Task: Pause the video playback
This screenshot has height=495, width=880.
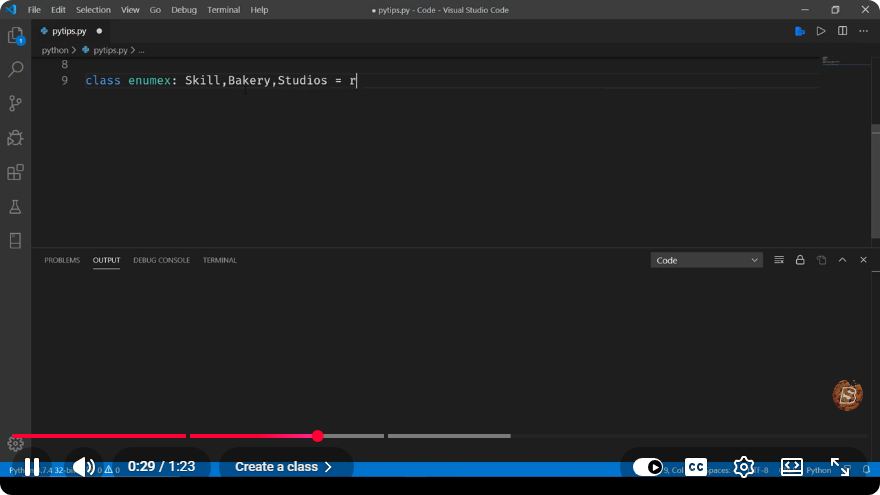Action: pyautogui.click(x=32, y=467)
